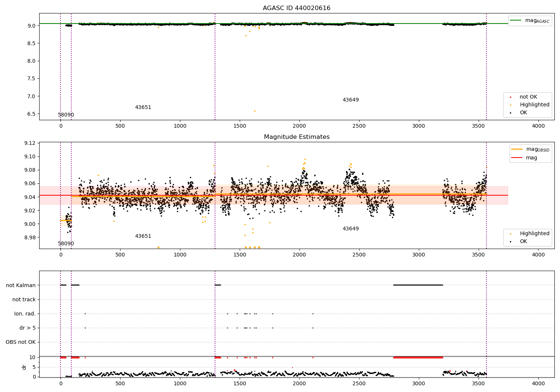
Task: Click the "9.02" y-tick in the middle plot
Action: tap(30, 210)
